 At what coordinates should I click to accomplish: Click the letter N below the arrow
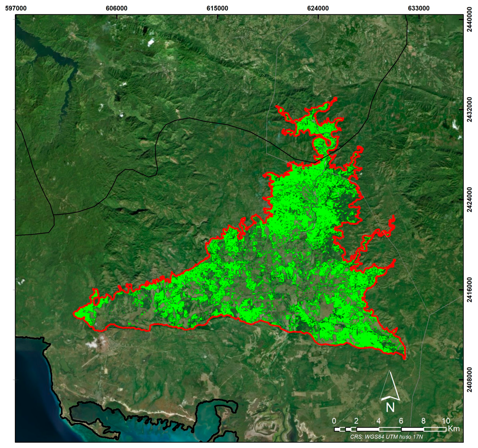(390, 408)
